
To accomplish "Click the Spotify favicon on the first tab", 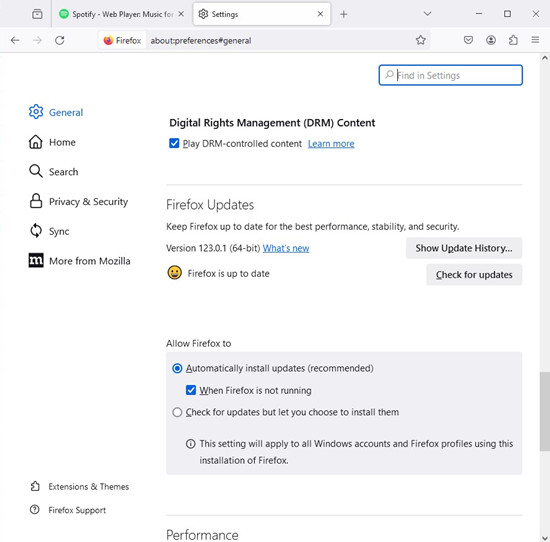I will point(63,14).
